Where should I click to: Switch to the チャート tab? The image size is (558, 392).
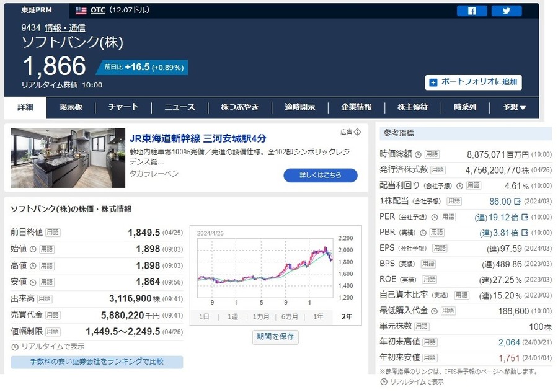click(x=122, y=107)
